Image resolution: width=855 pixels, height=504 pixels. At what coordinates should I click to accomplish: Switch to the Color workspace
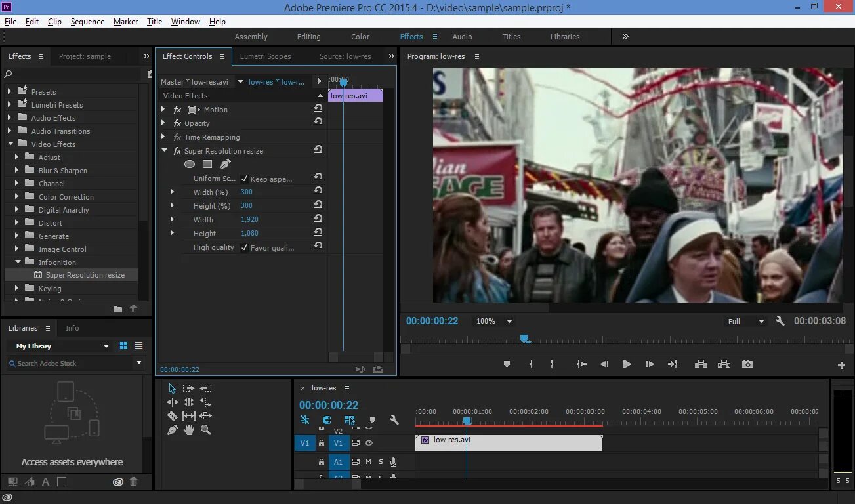click(360, 37)
